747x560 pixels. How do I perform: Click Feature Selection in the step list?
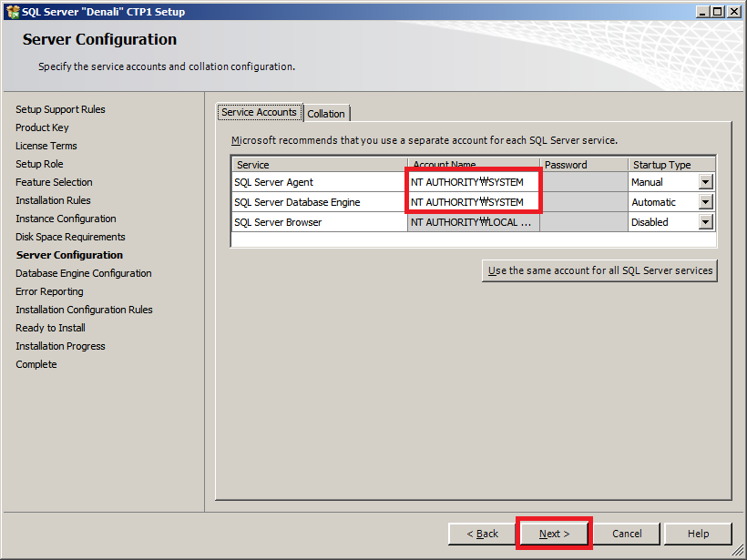(x=54, y=182)
